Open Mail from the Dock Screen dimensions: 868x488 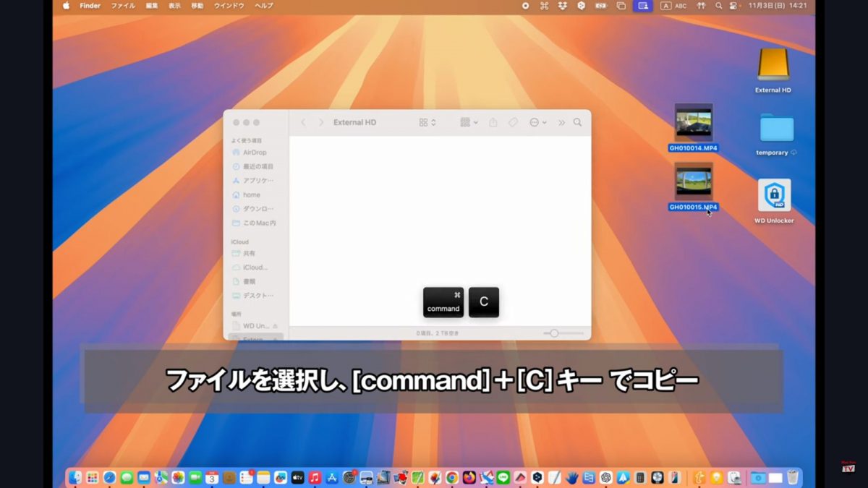144,478
